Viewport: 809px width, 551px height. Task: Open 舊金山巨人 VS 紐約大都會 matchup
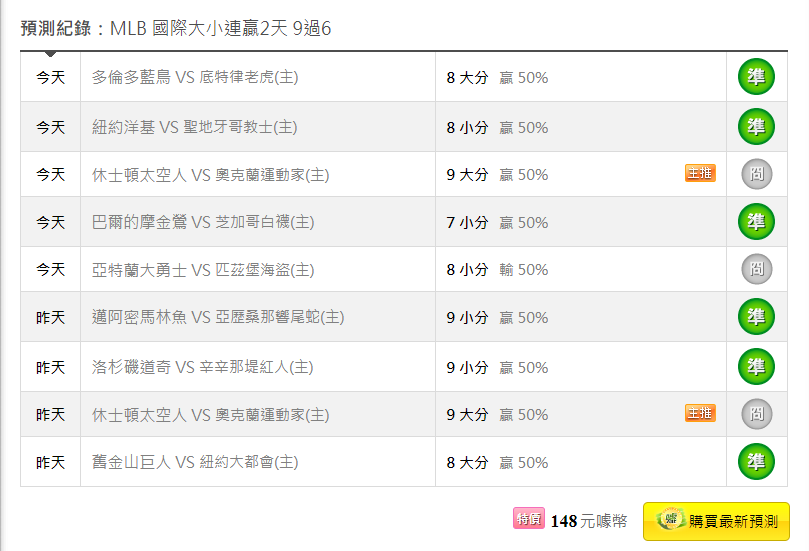pos(195,462)
